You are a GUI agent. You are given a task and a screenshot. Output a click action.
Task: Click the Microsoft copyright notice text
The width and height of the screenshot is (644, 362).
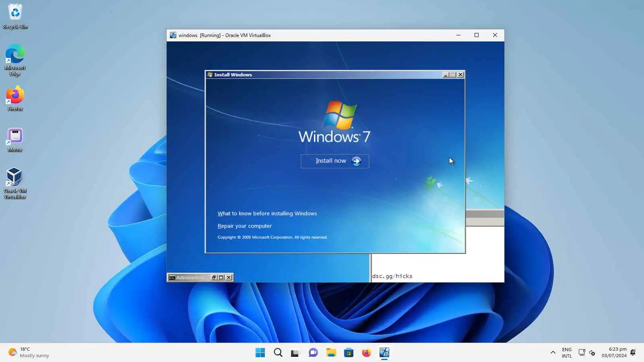coord(272,237)
